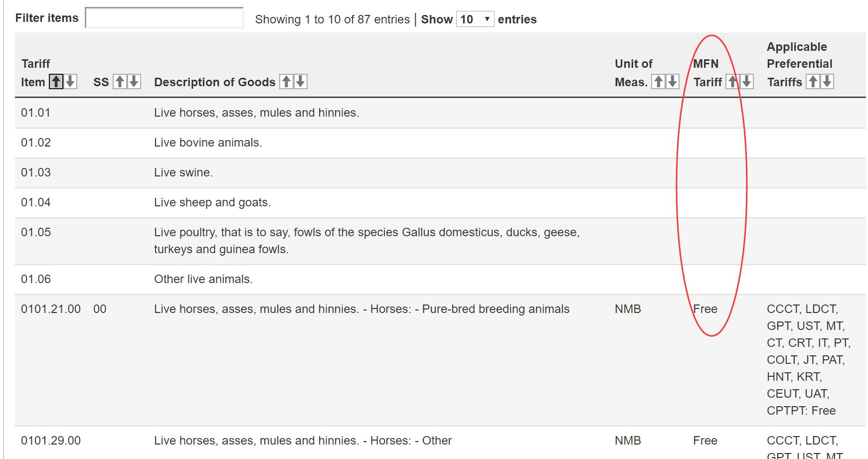The image size is (868, 459).
Task: Click the Description of Goods header
Action: pos(214,82)
